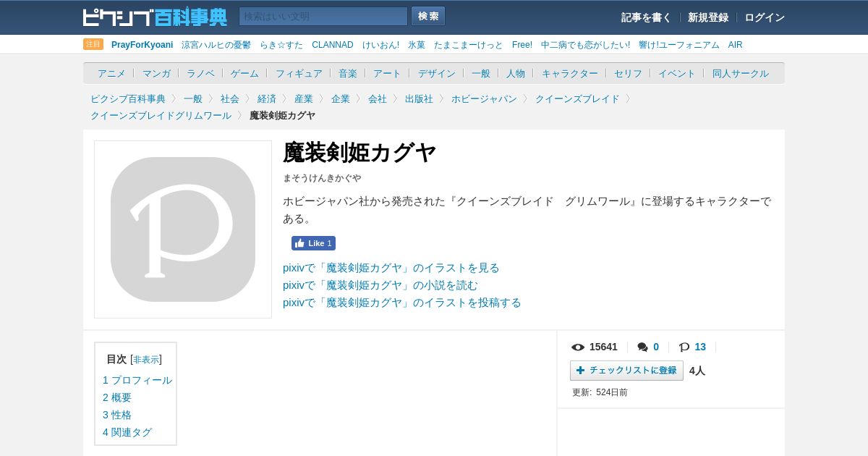868x456 pixels.
Task: Click the 検索 search button
Action: [x=428, y=17]
